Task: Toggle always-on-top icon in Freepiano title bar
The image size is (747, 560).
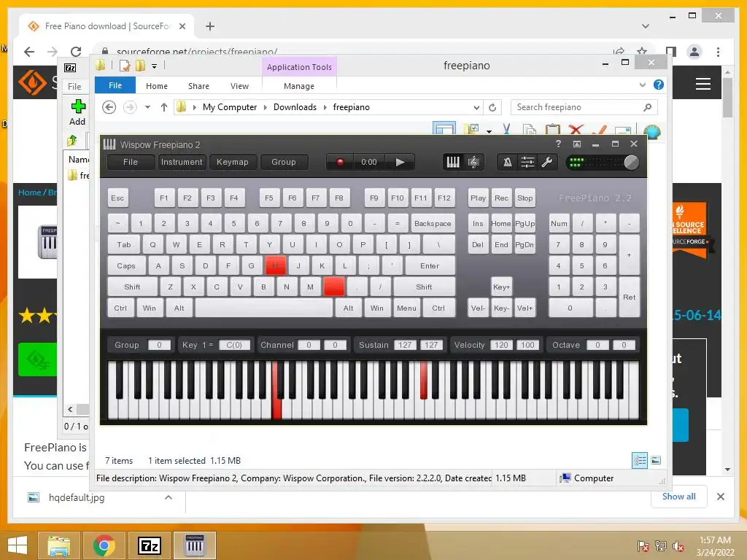Action: point(577,144)
